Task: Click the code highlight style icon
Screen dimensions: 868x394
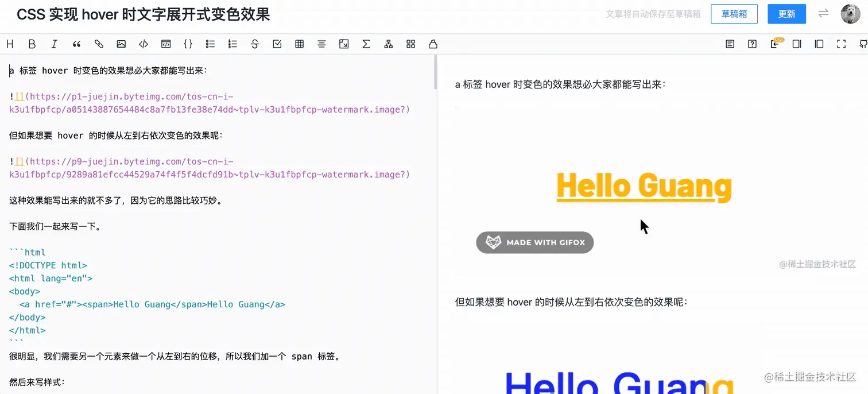Action: pyautogui.click(x=433, y=44)
